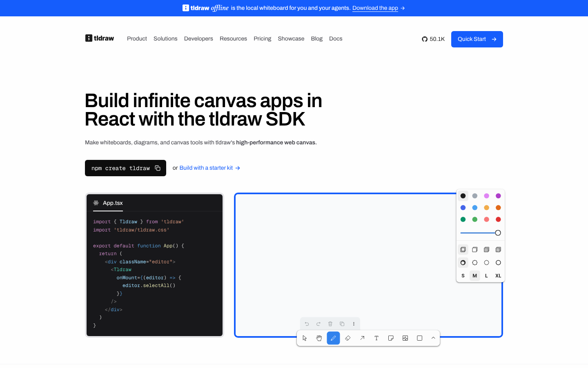Pick the light green color swatch
Screen dimensions: 588x368
[x=475, y=220]
